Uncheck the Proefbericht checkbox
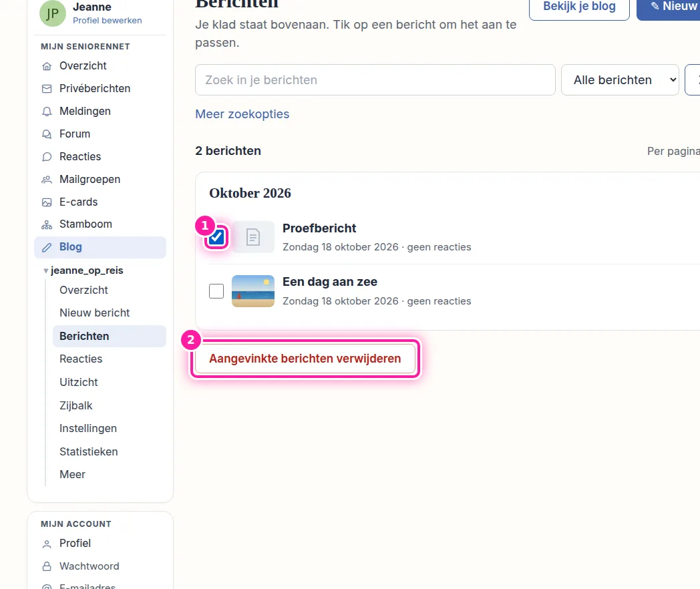Viewport: 700px width, 589px height. [x=216, y=237]
